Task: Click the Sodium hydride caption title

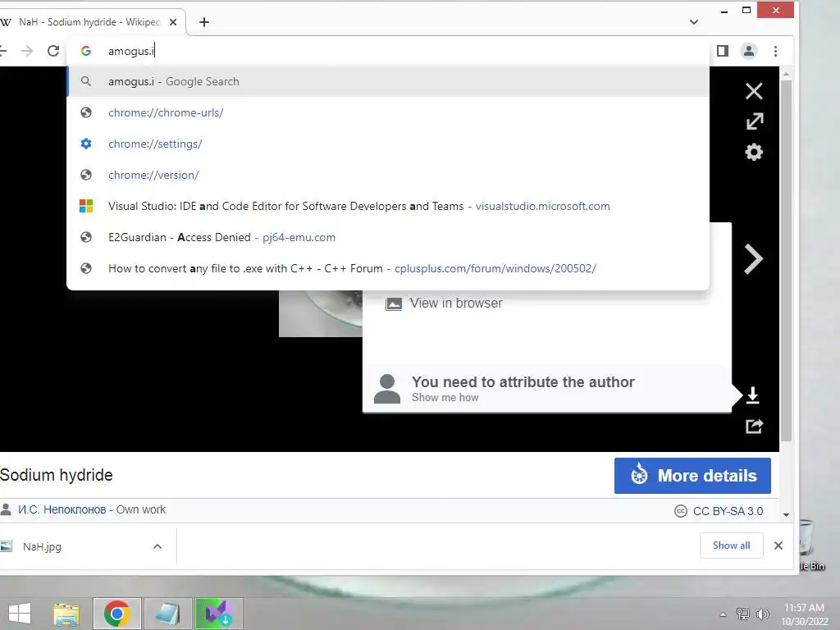Action: (x=57, y=475)
